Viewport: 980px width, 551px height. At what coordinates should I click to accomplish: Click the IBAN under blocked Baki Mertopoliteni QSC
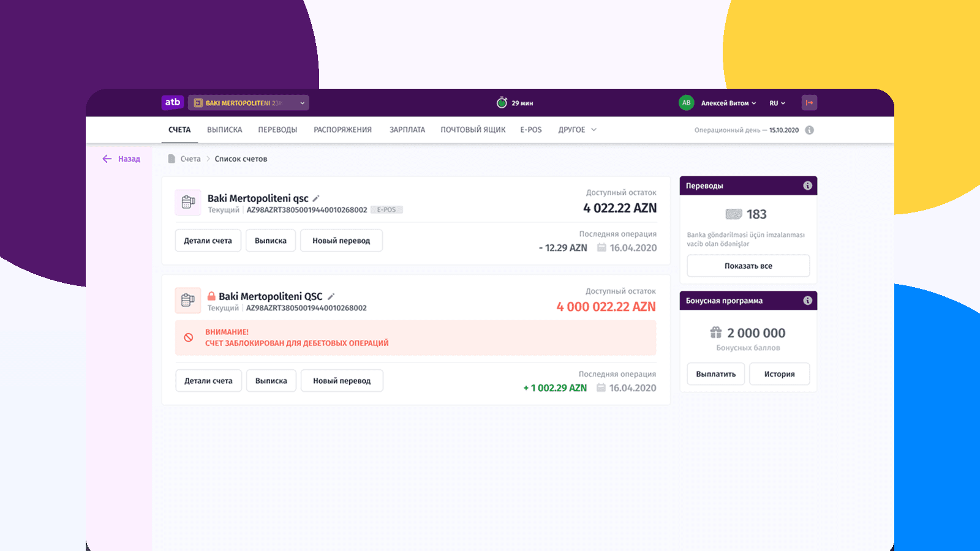tap(306, 308)
